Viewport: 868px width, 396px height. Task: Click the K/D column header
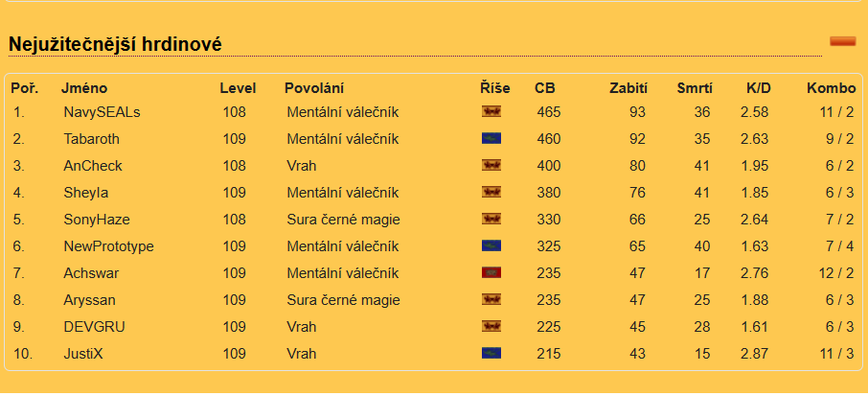click(x=758, y=88)
